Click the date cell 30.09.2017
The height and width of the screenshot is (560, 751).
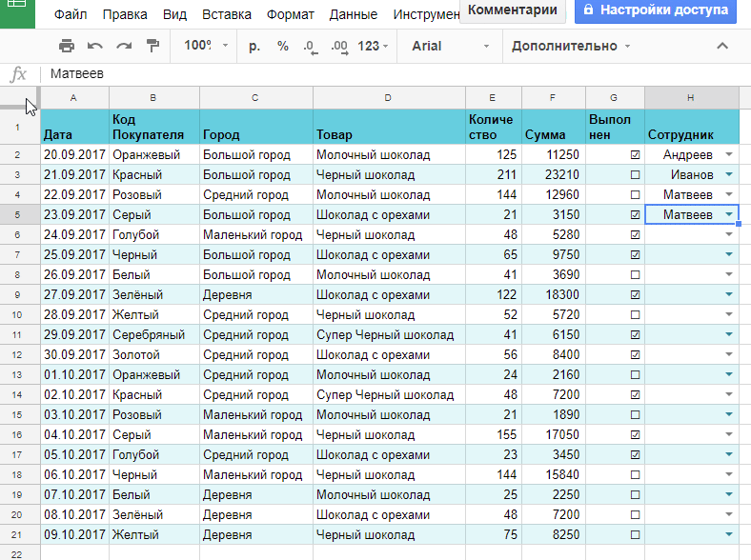[x=74, y=354]
